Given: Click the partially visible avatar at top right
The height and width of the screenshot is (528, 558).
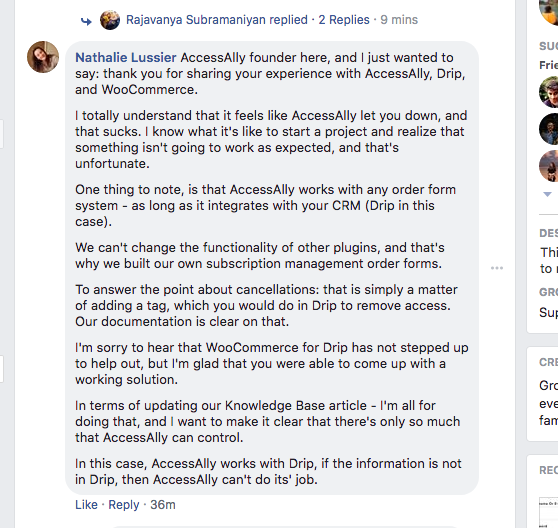Looking at the screenshot, I should [x=549, y=11].
